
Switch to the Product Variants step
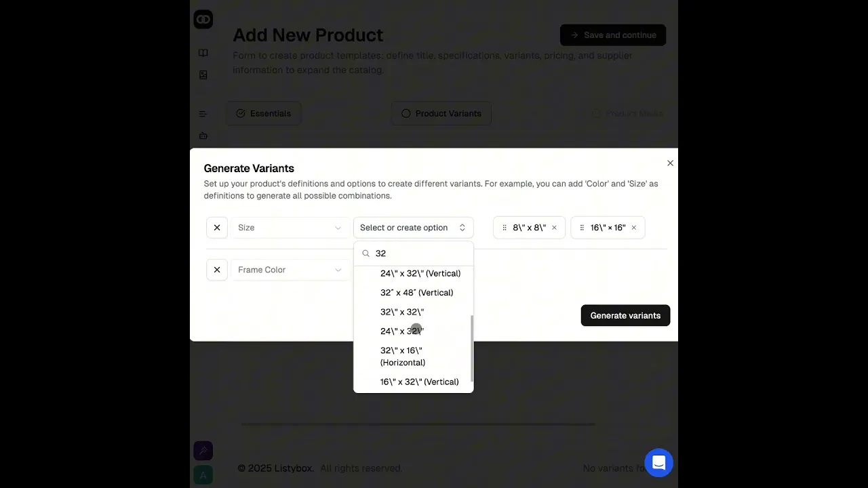coord(441,113)
